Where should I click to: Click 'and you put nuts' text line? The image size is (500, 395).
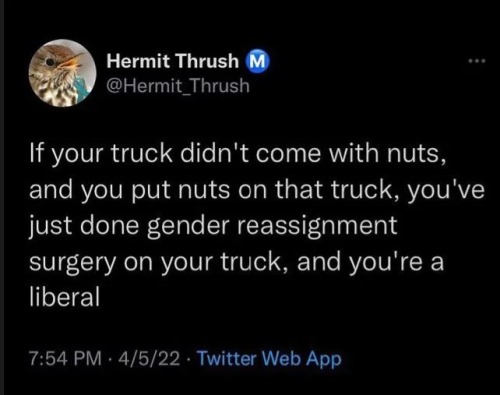pyautogui.click(x=130, y=191)
